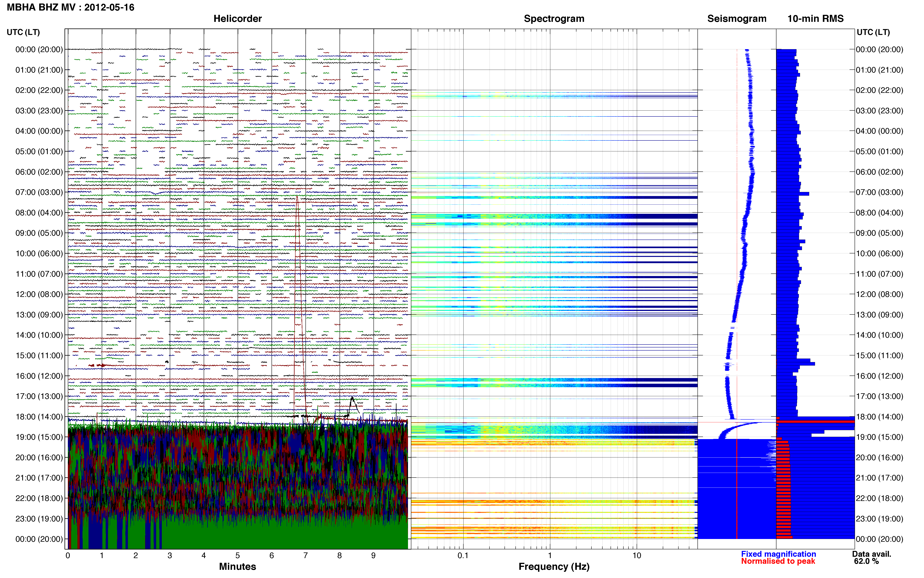Select the Spectrogram panel heading
The height and width of the screenshot is (578, 924).
tap(554, 19)
